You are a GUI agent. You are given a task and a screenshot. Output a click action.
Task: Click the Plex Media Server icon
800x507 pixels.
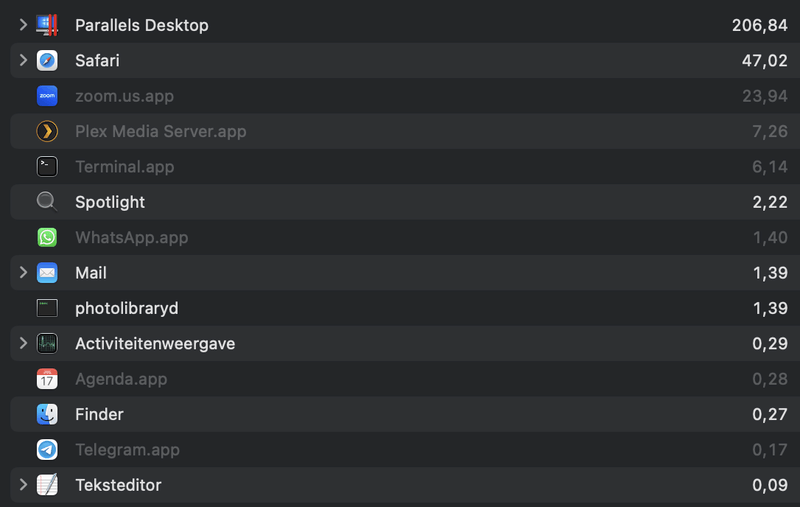(47, 132)
